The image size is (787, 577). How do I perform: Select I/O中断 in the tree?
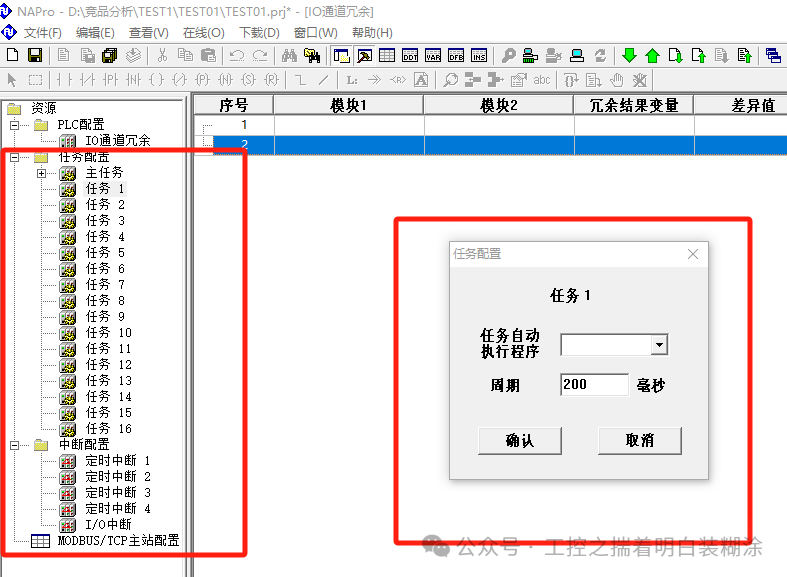[108, 524]
